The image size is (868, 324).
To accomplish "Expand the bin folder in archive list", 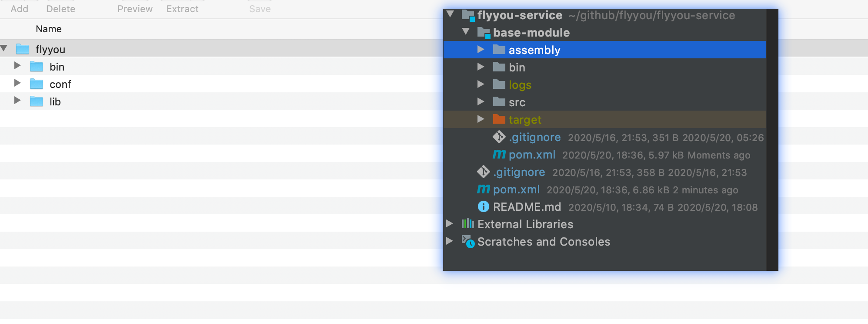I will (x=17, y=66).
